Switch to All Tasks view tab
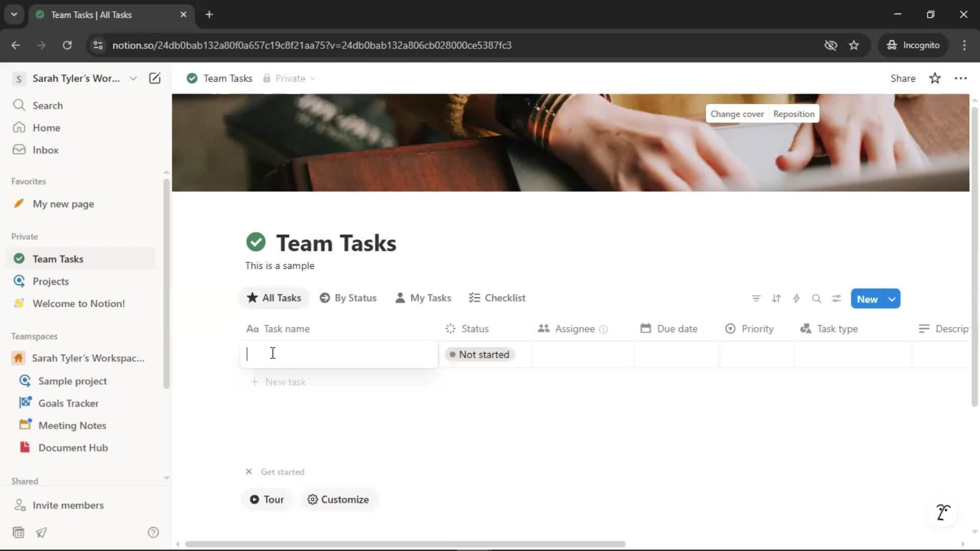 (x=274, y=298)
